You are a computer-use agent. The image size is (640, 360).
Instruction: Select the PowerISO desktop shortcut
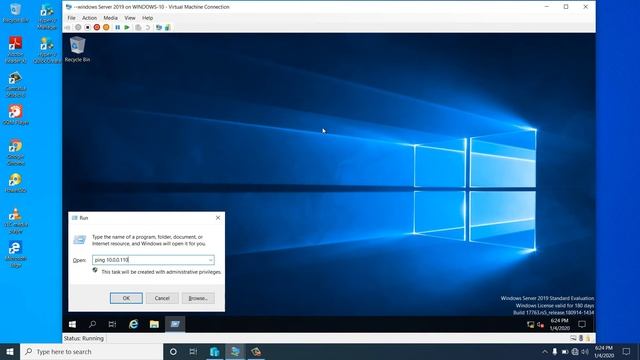[x=16, y=182]
